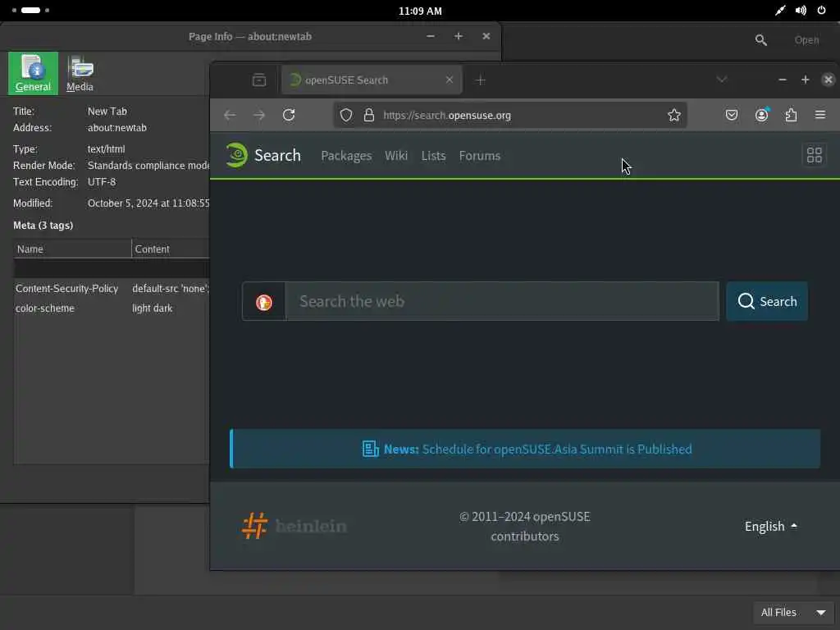Maximize the Firefox window
Image resolution: width=840 pixels, height=630 pixels.
tap(806, 80)
